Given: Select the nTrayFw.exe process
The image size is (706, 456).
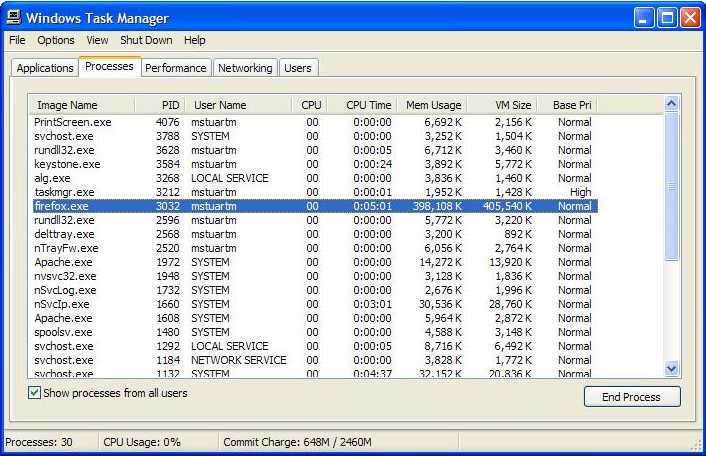Looking at the screenshot, I should point(315,248).
